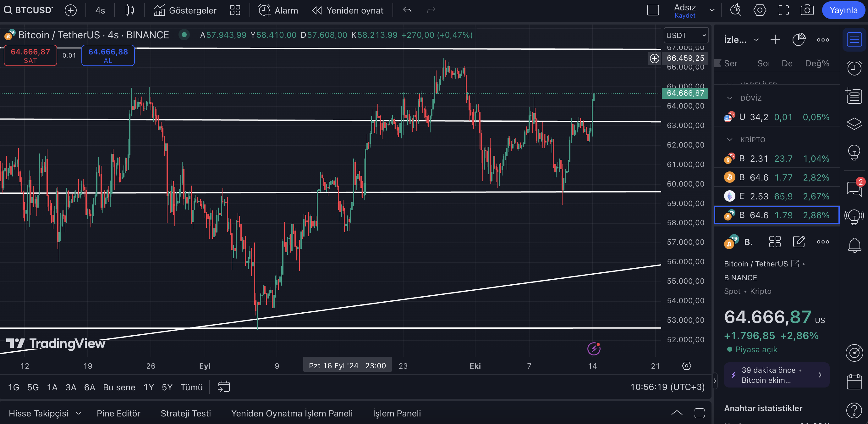868x424 pixels.
Task: Add note with pencil edit icon
Action: point(799,242)
